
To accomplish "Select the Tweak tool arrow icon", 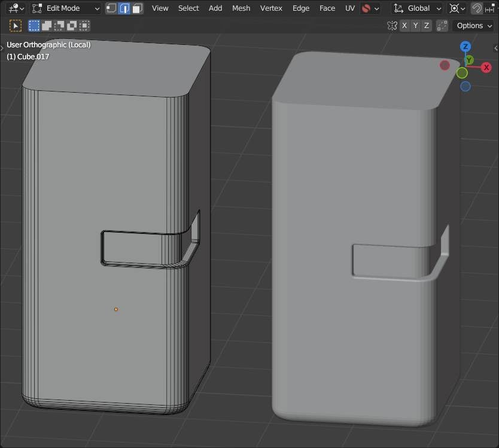I will pos(16,26).
